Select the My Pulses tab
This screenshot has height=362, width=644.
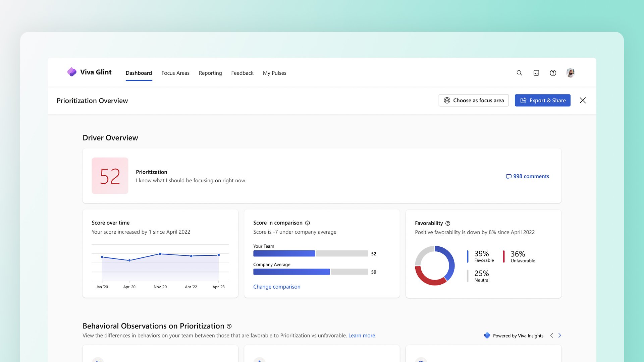click(x=274, y=73)
